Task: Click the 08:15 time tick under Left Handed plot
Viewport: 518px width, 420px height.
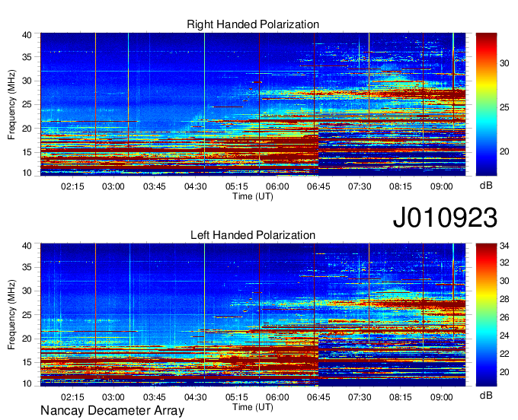Action: [401, 397]
